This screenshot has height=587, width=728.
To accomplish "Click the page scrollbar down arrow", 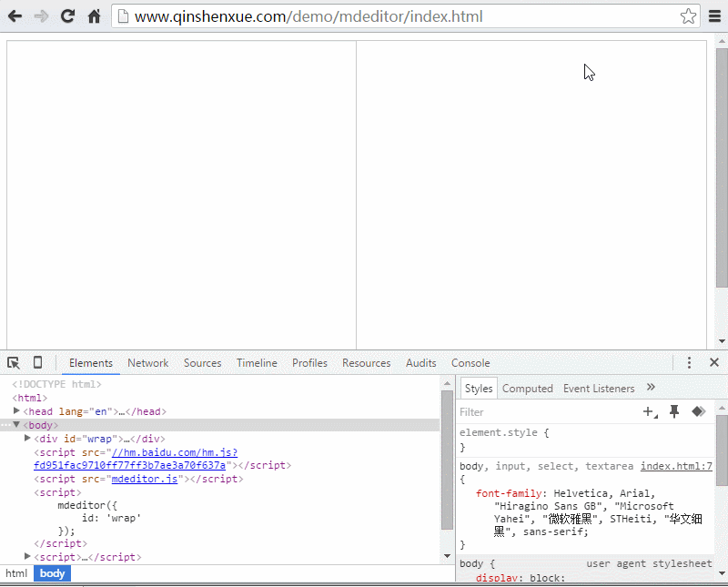I will pyautogui.click(x=722, y=341).
